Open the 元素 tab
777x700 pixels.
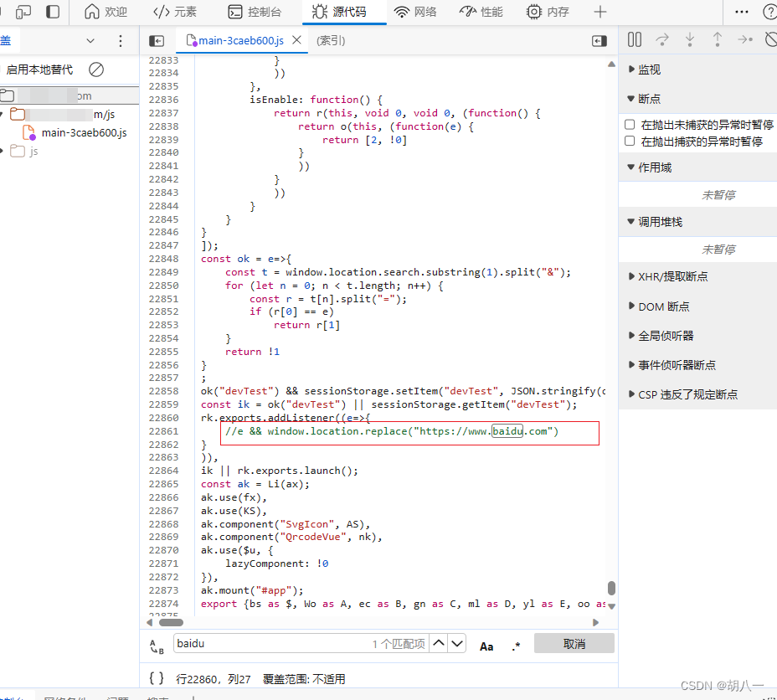(x=175, y=12)
